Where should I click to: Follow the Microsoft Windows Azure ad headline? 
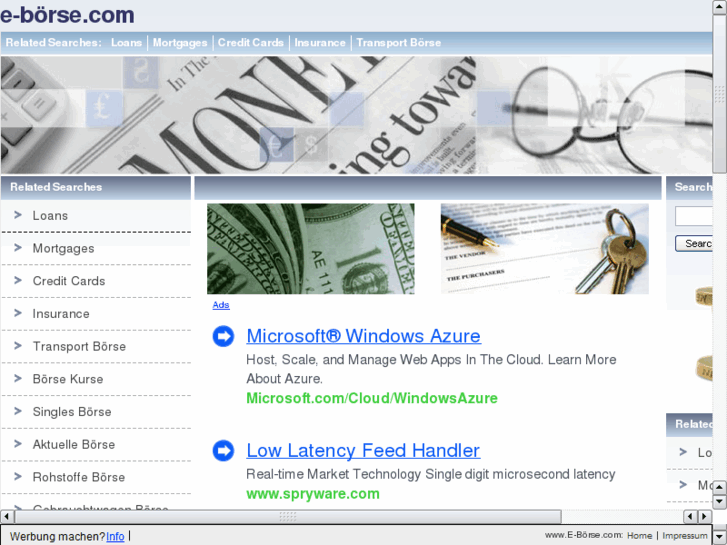tap(364, 336)
